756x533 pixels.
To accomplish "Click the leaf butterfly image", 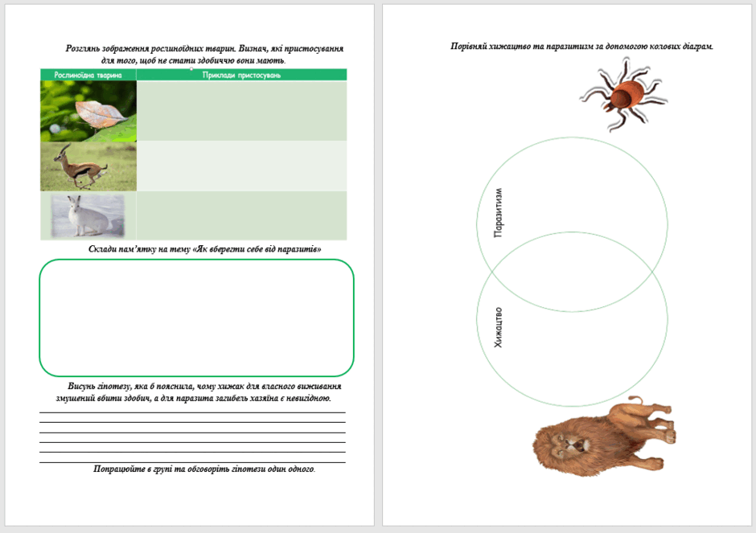I will click(x=88, y=111).
